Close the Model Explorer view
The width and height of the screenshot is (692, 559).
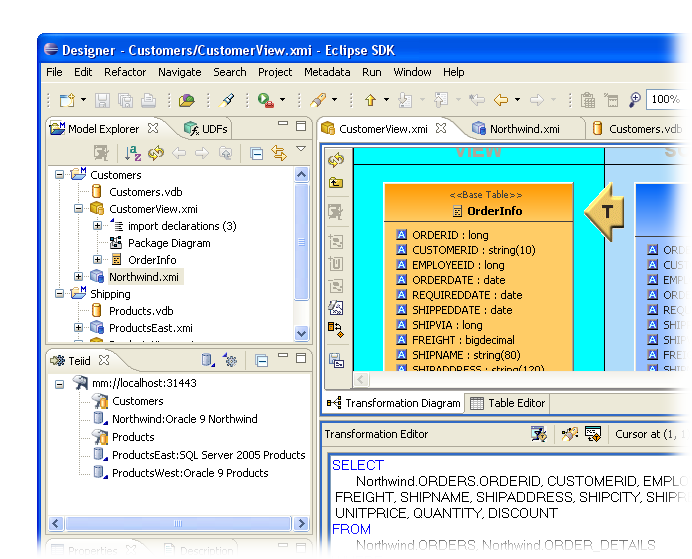coord(153,128)
